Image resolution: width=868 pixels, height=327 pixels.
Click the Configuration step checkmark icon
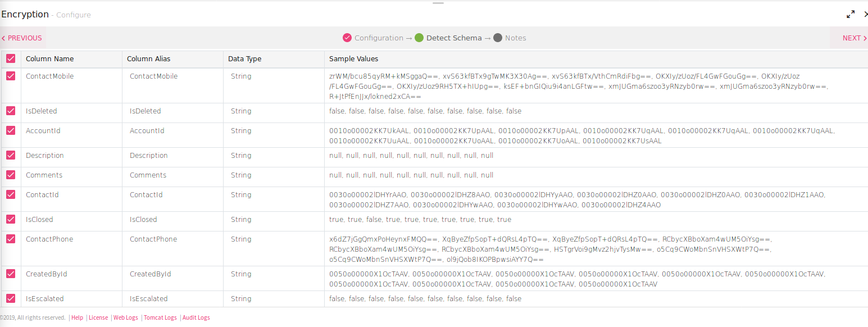tap(347, 38)
